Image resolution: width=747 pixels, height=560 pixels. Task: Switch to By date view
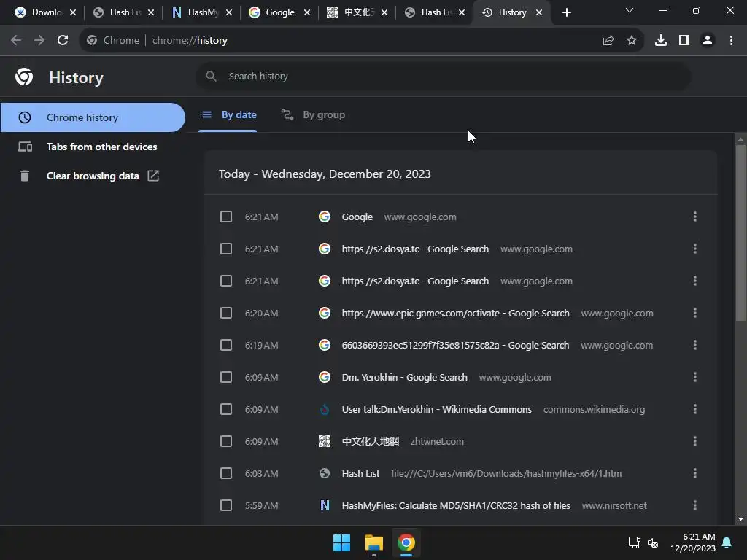pyautogui.click(x=228, y=114)
